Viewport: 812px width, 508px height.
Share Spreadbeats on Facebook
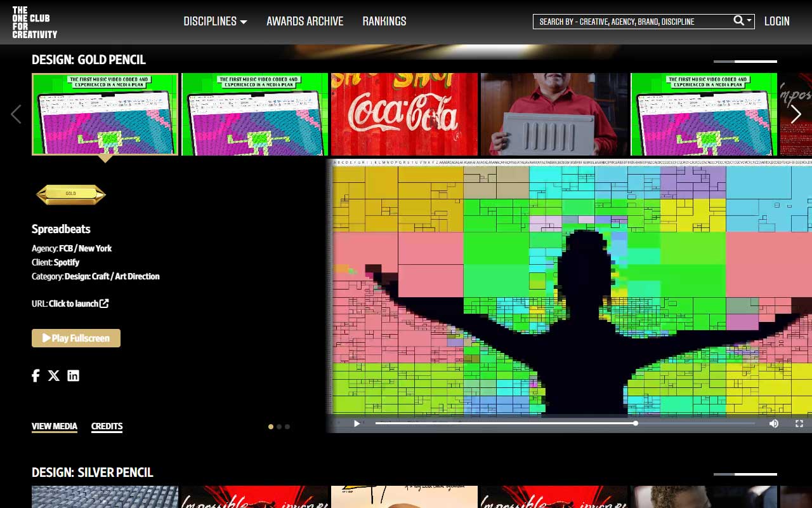(x=36, y=375)
